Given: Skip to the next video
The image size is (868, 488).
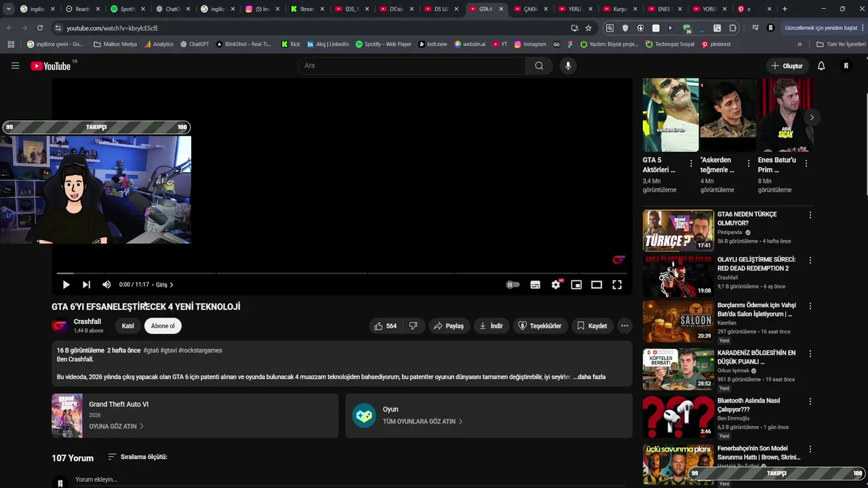Looking at the screenshot, I should click(x=86, y=285).
